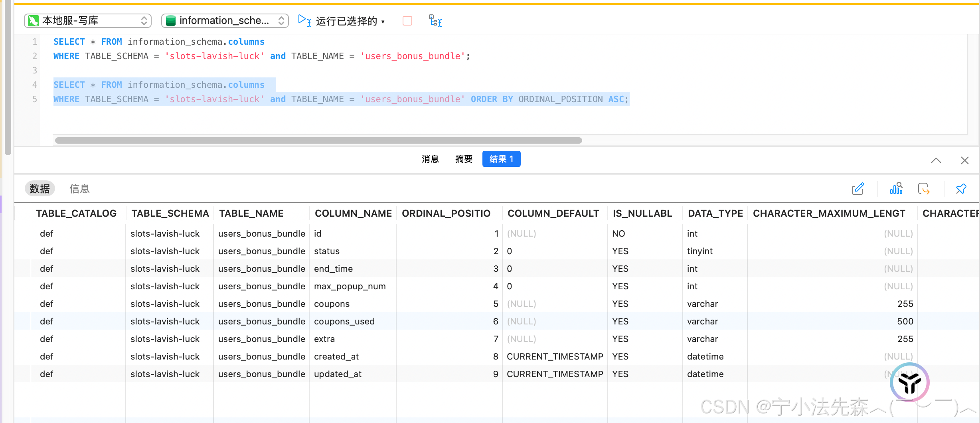Click the 'NO' nullable cell in id row
This screenshot has height=423, width=980.
coord(645,233)
